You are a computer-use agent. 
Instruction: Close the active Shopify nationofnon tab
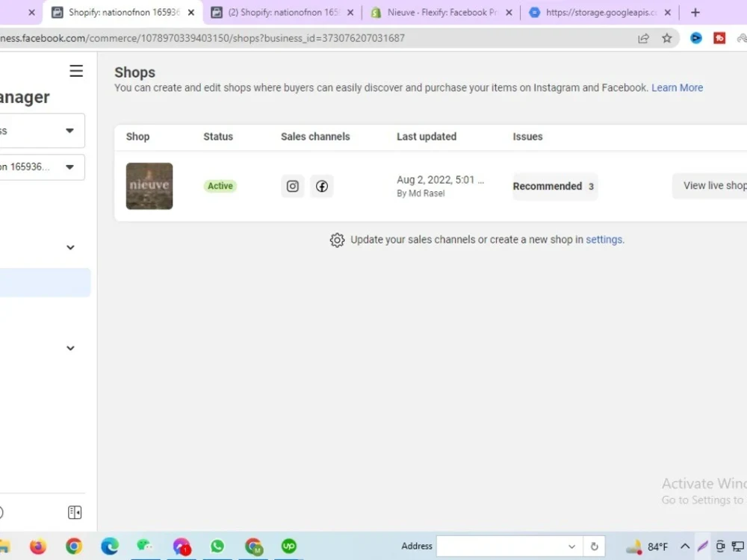[191, 13]
